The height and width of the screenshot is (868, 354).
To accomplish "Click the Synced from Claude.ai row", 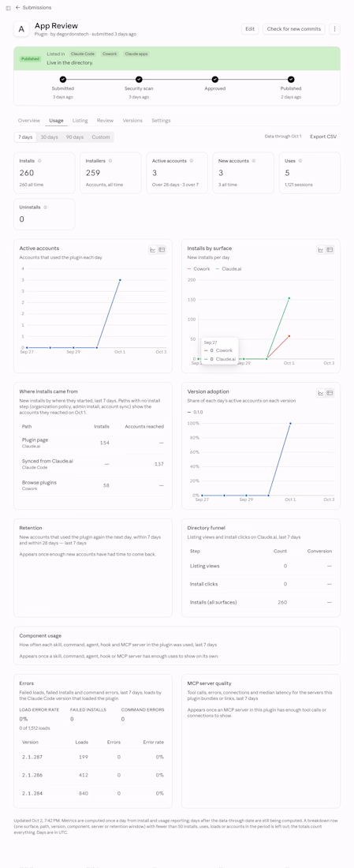I will click(93, 463).
